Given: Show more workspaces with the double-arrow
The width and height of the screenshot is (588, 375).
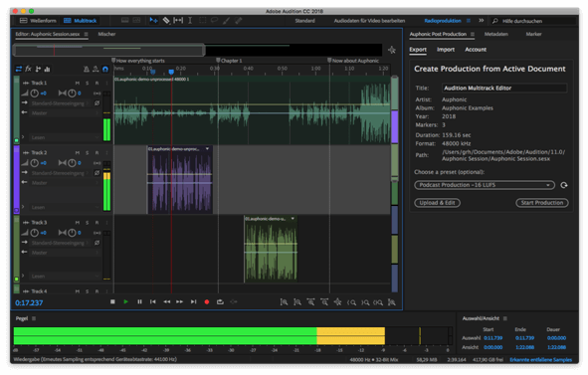Looking at the screenshot, I should point(482,21).
